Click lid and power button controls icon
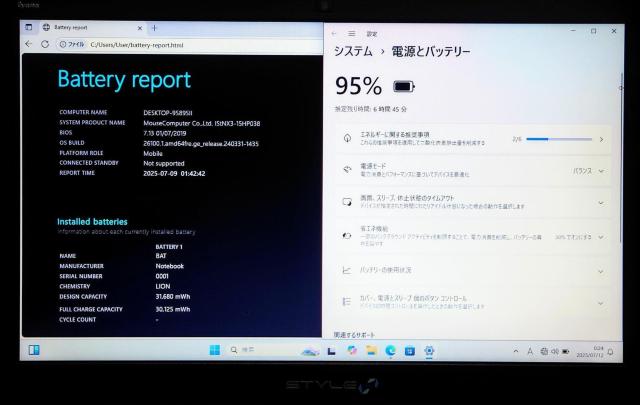Image resolution: width=640 pixels, height=405 pixels. coord(346,302)
